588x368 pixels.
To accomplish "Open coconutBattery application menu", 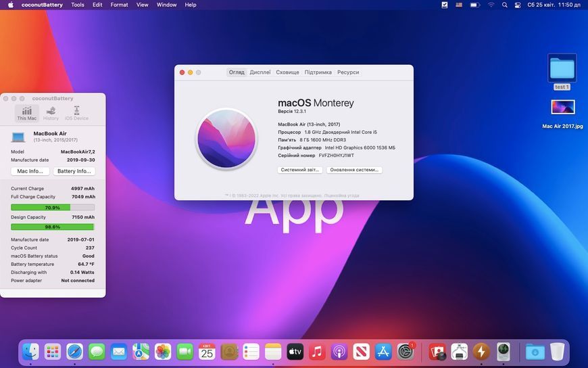I will 42,5.
